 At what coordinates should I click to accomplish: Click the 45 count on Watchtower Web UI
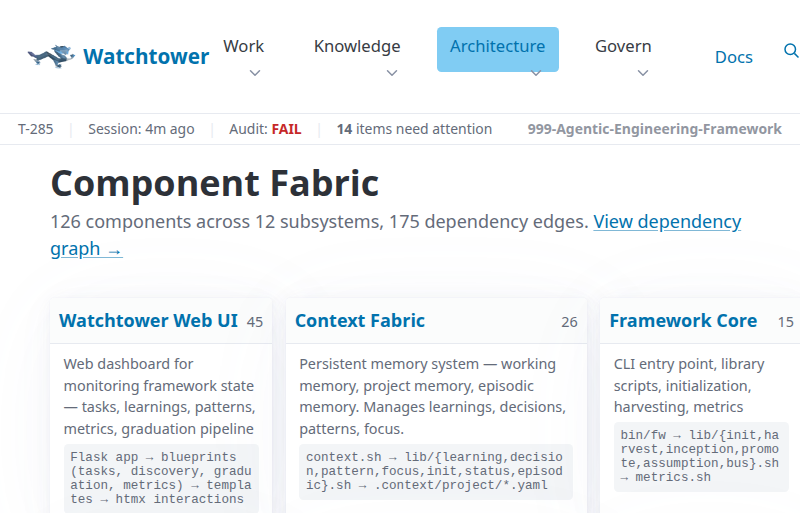coord(255,322)
